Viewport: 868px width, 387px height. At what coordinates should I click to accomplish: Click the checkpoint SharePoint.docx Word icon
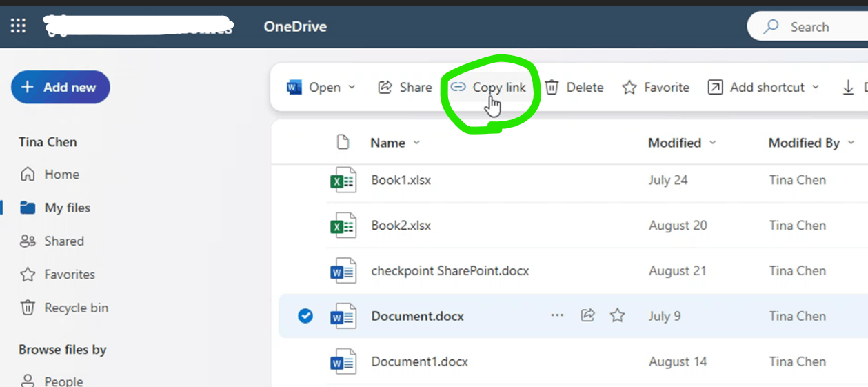click(x=343, y=271)
